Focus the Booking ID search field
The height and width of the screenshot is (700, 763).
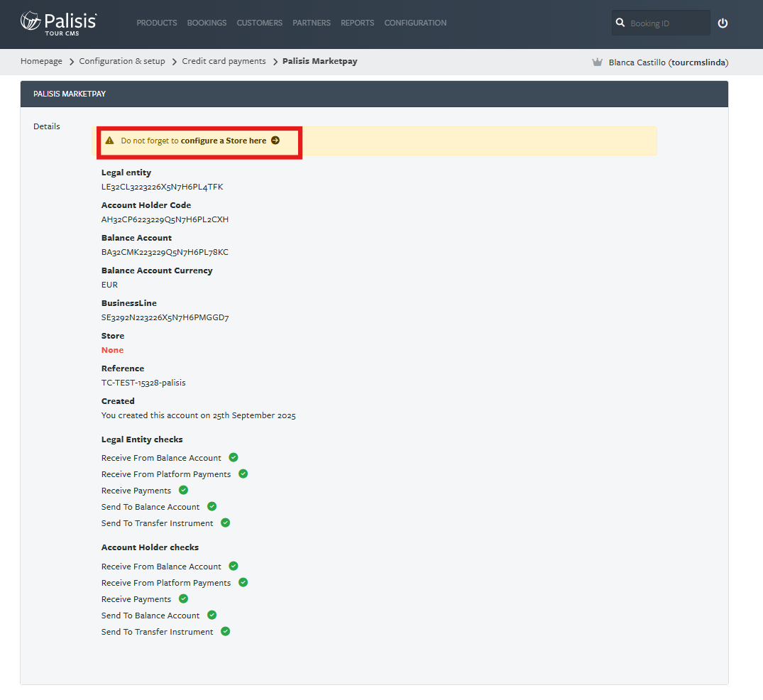click(x=661, y=23)
